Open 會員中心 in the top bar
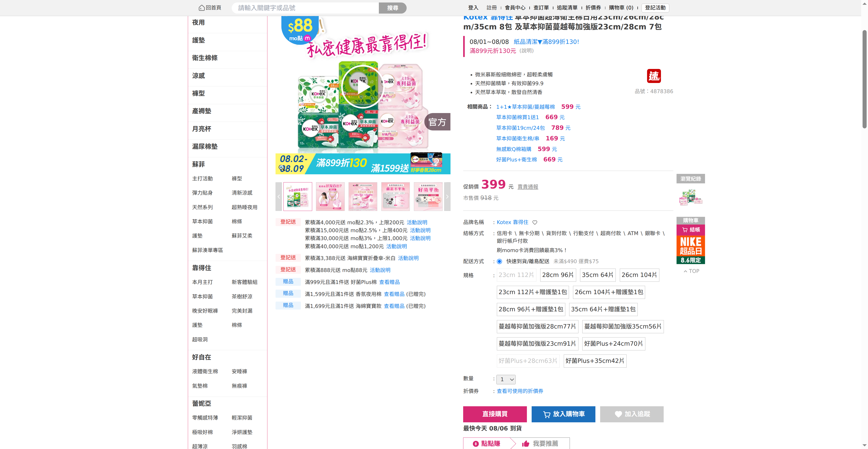868x449 pixels. (515, 8)
